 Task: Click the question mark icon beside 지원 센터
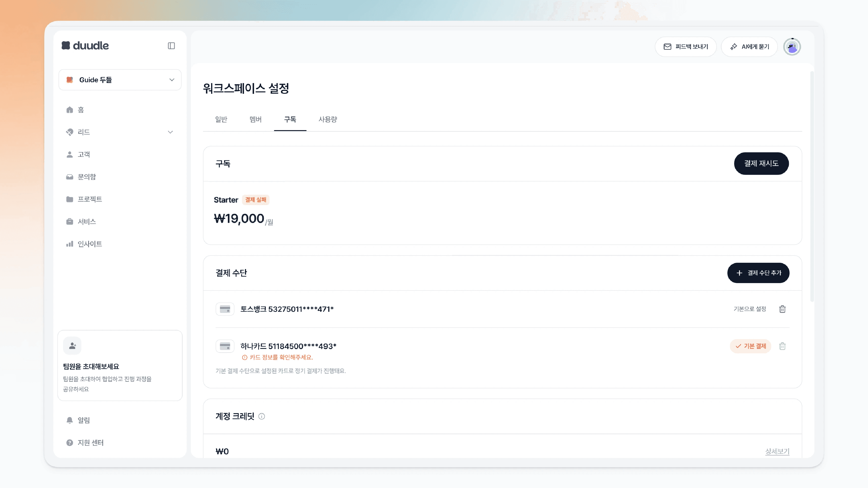coord(70,443)
